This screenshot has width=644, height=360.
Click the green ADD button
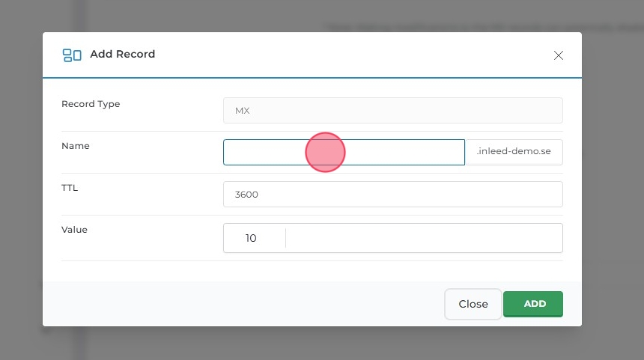(533, 304)
